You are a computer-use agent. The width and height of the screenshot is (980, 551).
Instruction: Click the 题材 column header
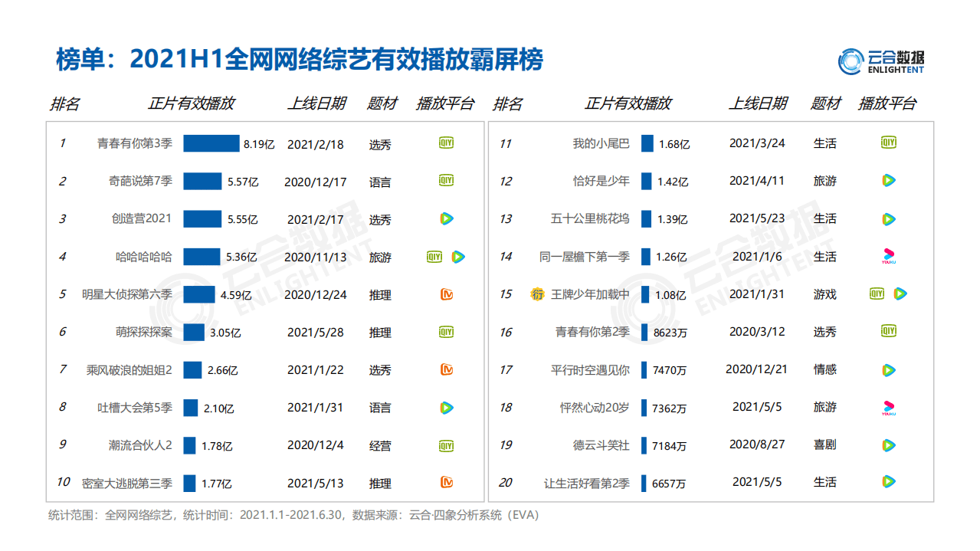coord(381,102)
